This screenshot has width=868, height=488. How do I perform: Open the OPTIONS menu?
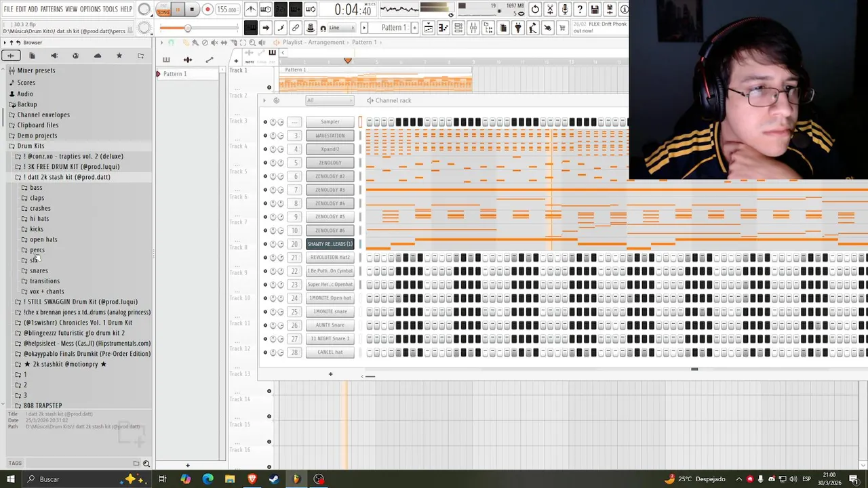click(x=90, y=9)
